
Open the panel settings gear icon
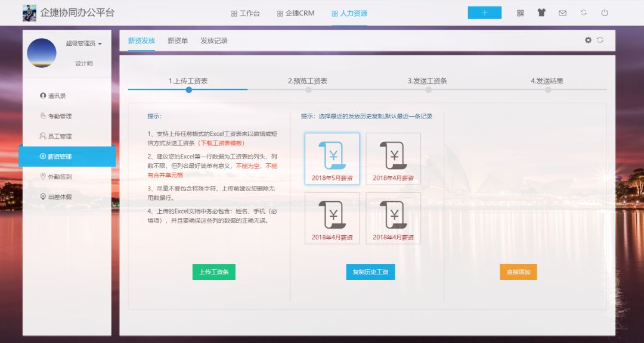coord(588,40)
